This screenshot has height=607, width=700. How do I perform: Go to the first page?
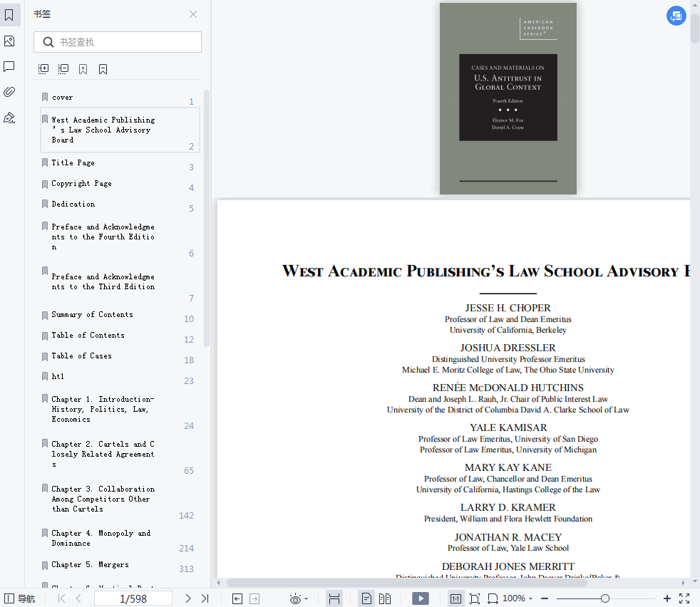62,598
